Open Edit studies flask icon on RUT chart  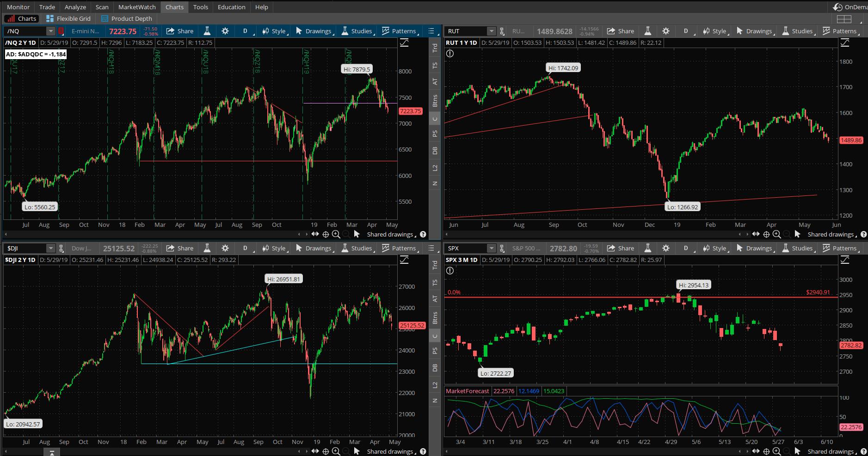pyautogui.click(x=647, y=31)
